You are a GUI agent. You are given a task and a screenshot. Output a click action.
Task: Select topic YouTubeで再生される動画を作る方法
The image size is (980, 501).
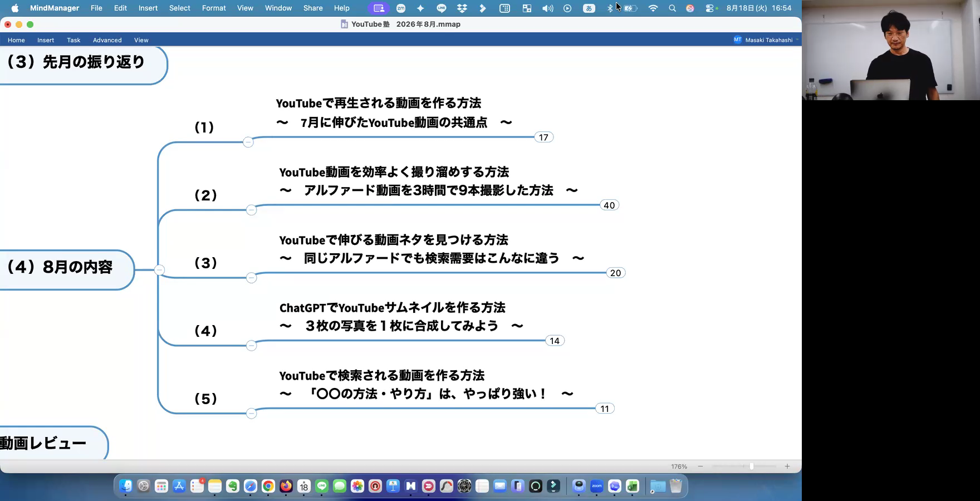[394, 112]
